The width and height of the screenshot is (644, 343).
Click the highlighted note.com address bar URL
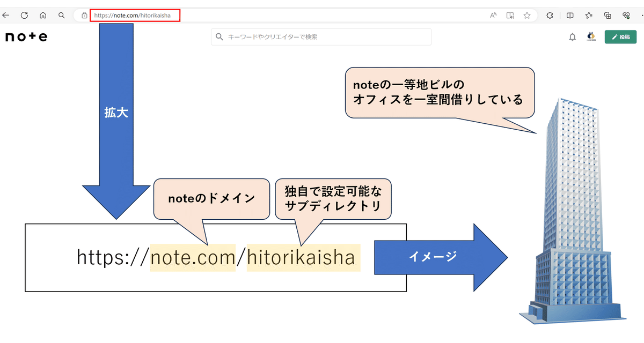pos(134,15)
